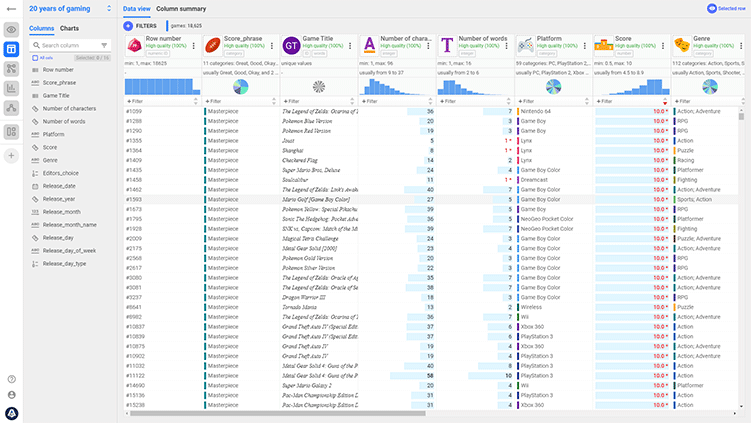Go back using the left arrow icon
Screen dimensions: 751x423
point(11,9)
